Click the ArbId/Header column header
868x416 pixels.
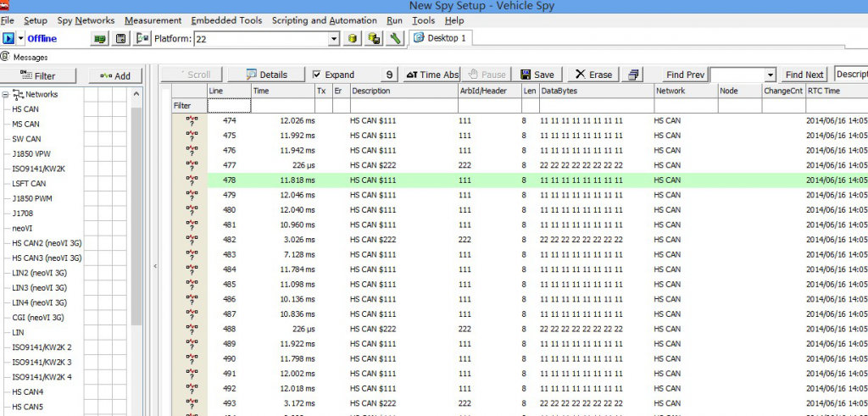point(489,91)
